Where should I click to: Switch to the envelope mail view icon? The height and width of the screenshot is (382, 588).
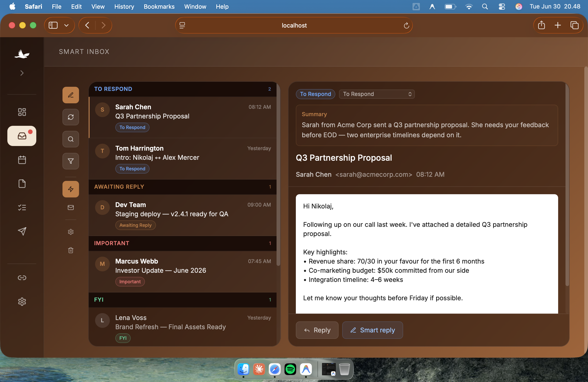click(x=71, y=208)
